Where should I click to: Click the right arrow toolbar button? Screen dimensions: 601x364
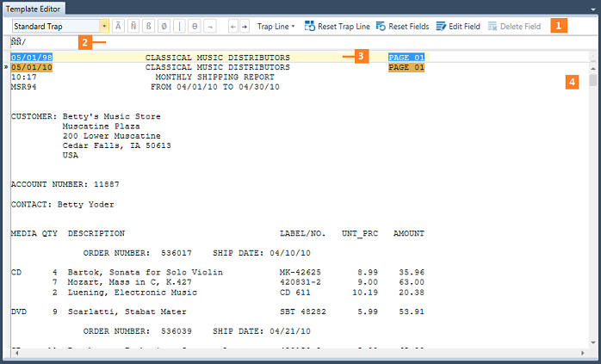(245, 27)
